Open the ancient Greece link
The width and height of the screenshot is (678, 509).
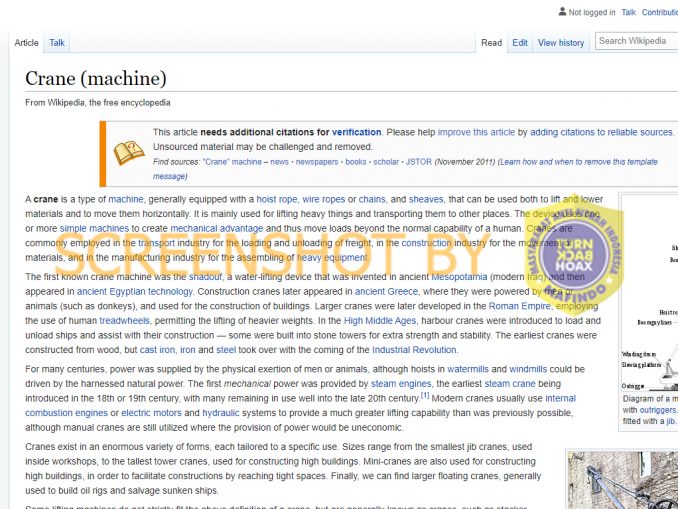[x=387, y=291]
